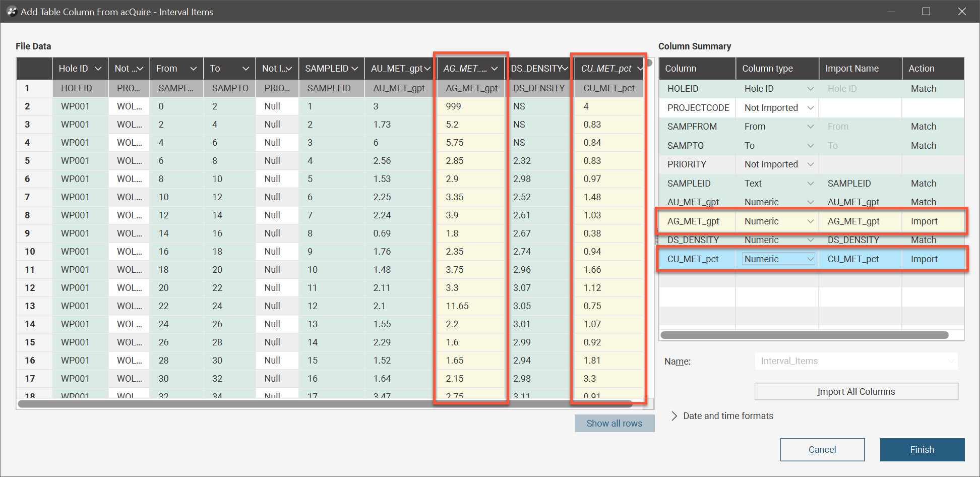Click the Show all rows button
This screenshot has width=980, height=477.
[614, 424]
